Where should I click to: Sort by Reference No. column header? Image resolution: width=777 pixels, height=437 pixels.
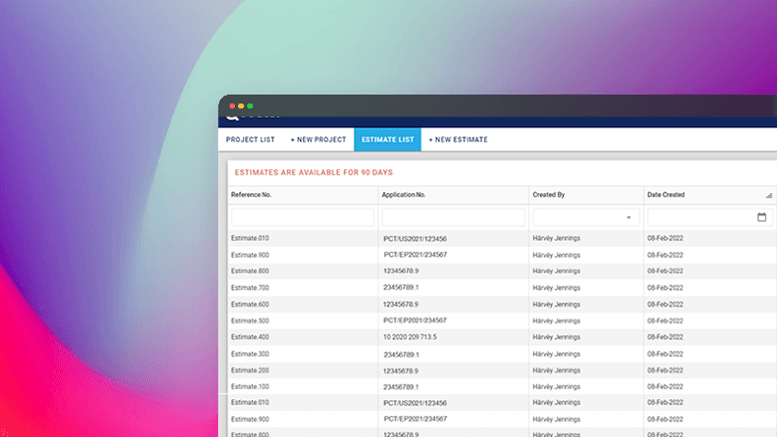[x=252, y=195]
